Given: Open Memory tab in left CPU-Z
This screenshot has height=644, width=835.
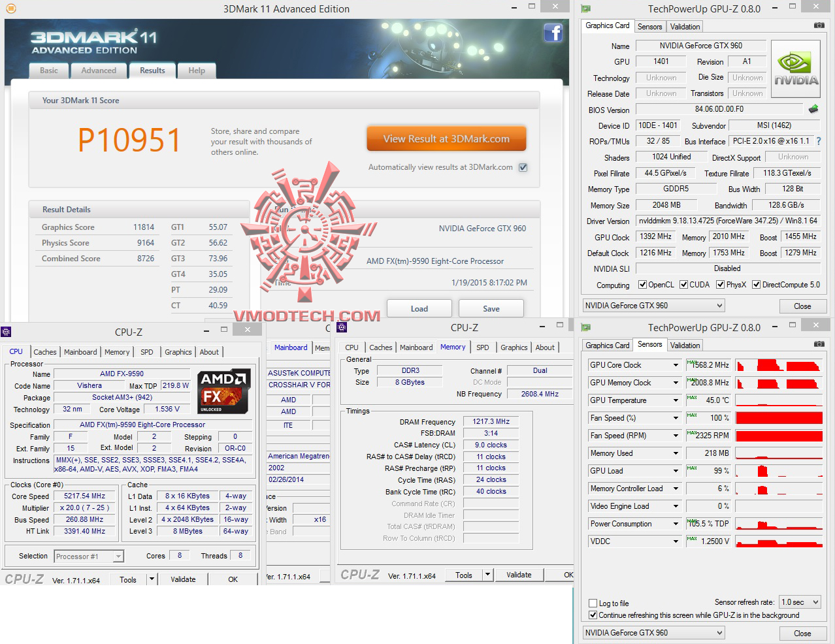Looking at the screenshot, I should (117, 352).
